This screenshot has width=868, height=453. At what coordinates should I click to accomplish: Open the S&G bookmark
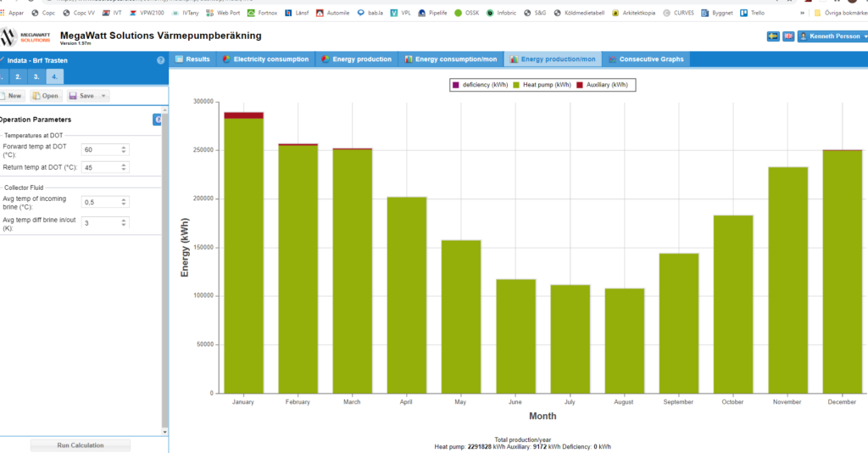(x=535, y=13)
